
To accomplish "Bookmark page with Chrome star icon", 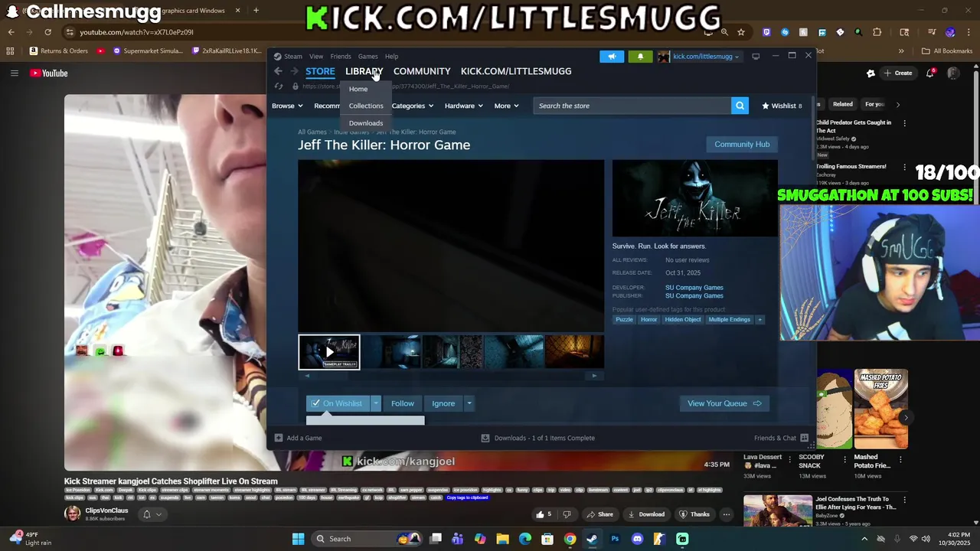I will [741, 32].
